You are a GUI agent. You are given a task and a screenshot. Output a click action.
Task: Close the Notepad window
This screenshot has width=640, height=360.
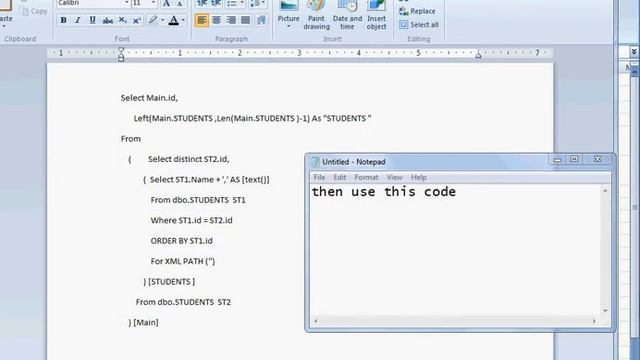pyautogui.click(x=597, y=159)
